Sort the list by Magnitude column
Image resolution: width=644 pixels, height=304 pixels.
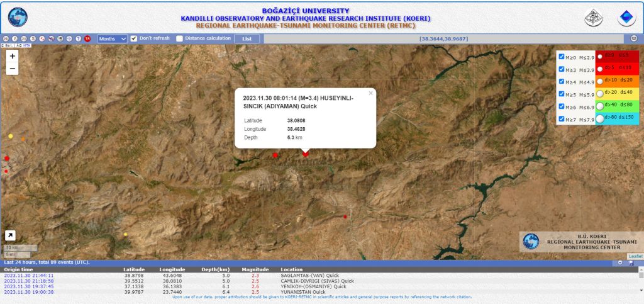(255, 269)
